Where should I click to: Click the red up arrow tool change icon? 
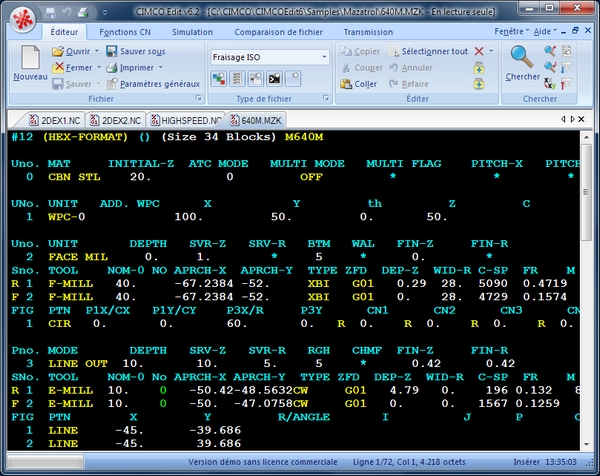[566, 83]
